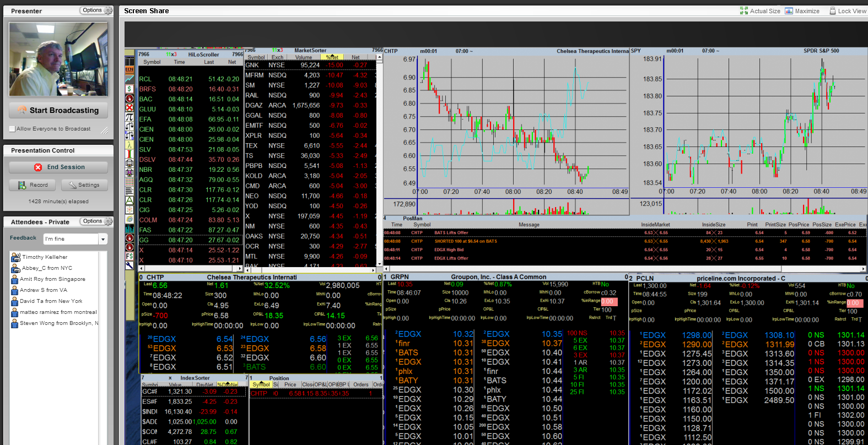Click Lock View link
Image resolution: width=868 pixels, height=445 pixels.
point(852,11)
